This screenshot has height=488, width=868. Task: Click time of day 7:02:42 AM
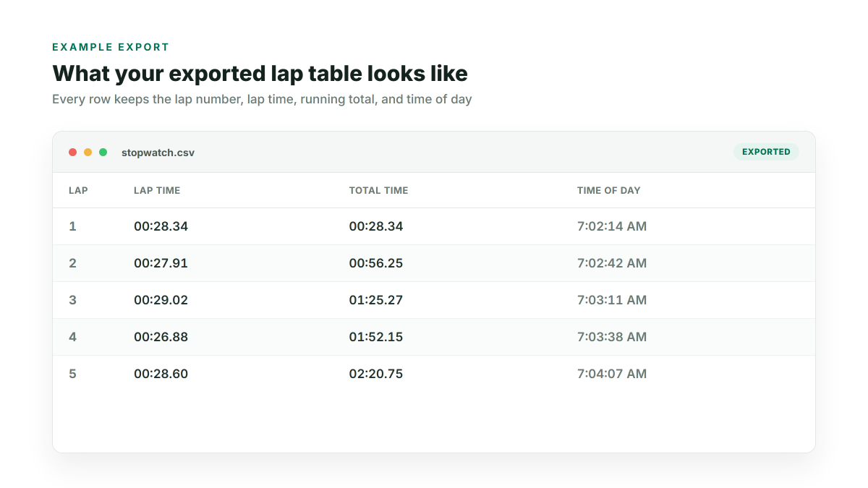(x=612, y=263)
